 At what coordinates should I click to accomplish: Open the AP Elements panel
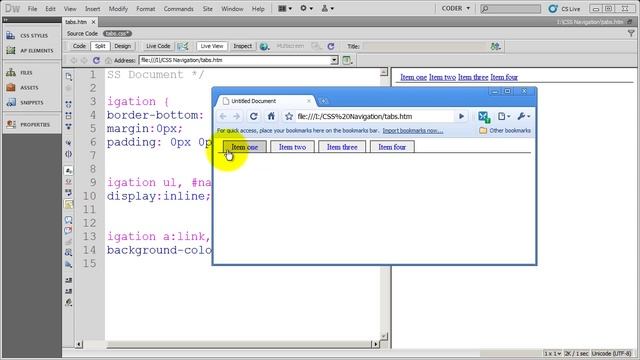(x=30, y=51)
